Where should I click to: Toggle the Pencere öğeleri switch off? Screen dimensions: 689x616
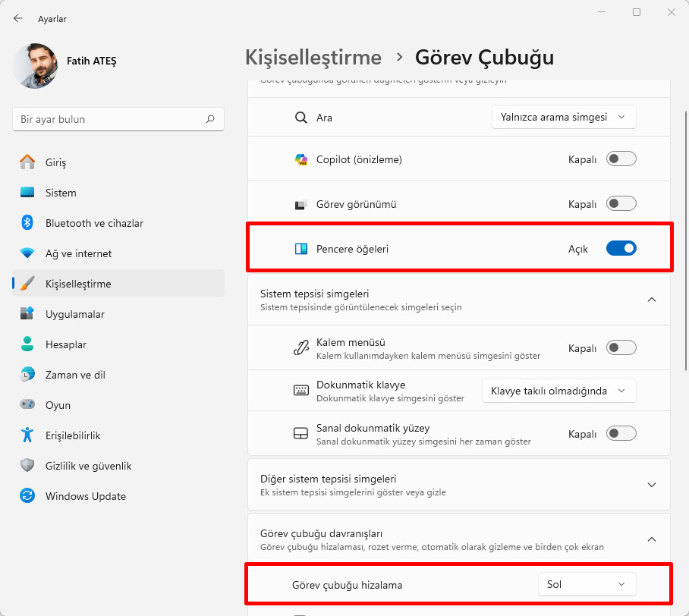621,248
